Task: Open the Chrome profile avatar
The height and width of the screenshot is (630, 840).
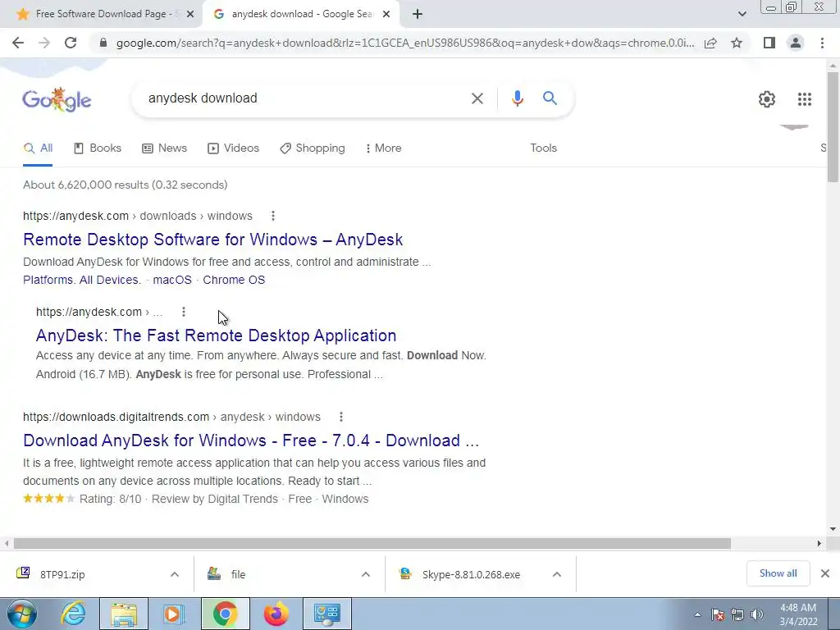Action: [796, 43]
